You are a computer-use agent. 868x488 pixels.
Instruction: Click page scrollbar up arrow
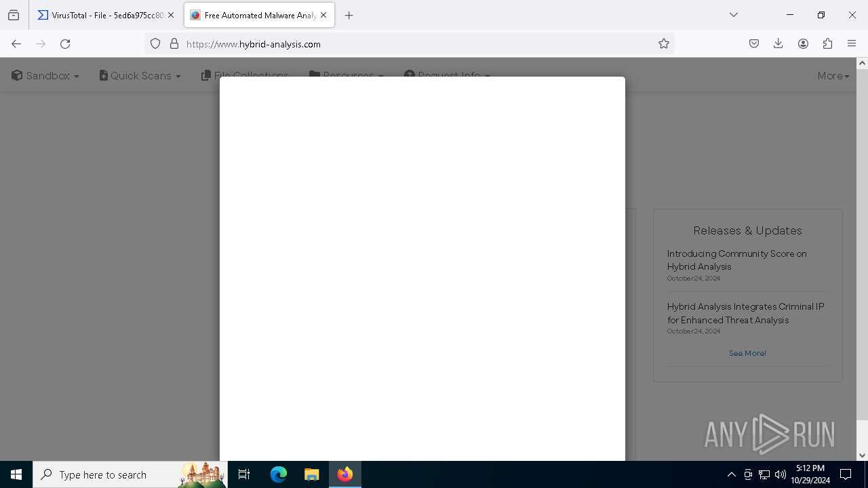coord(862,63)
